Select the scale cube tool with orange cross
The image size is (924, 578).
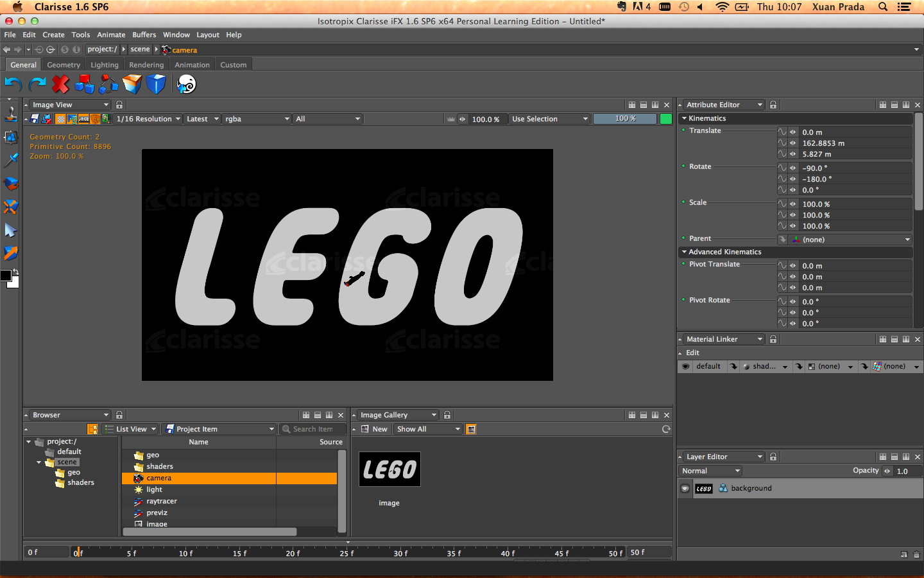[10, 207]
